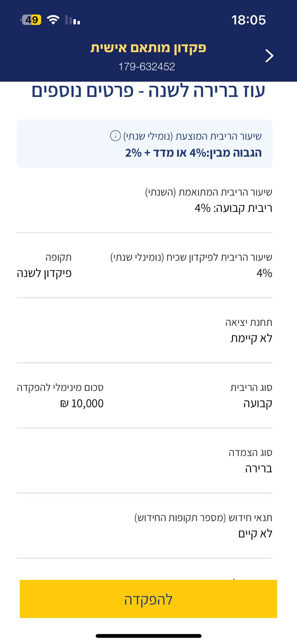The width and height of the screenshot is (297, 644).
Task: Tap the home indicator bar at bottom
Action: coord(148,636)
